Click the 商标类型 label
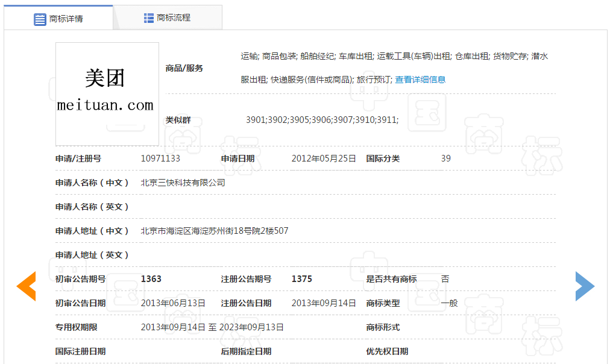The image size is (610, 364). (383, 303)
